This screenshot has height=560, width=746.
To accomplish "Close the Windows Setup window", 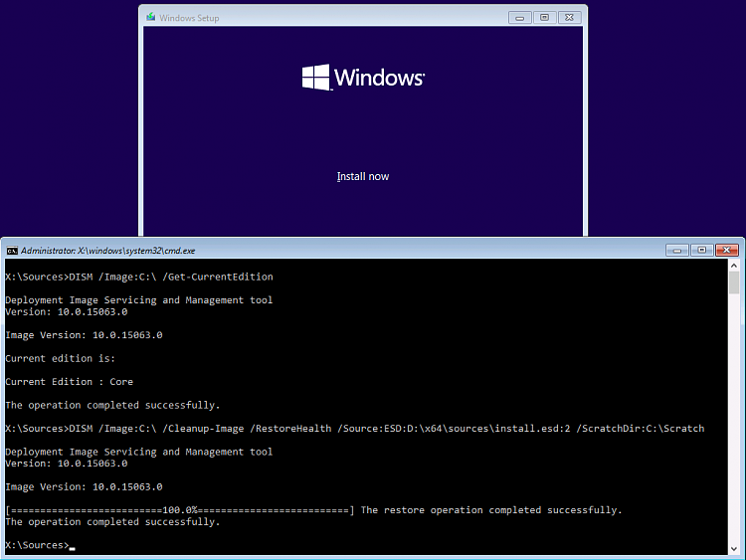I will [569, 18].
